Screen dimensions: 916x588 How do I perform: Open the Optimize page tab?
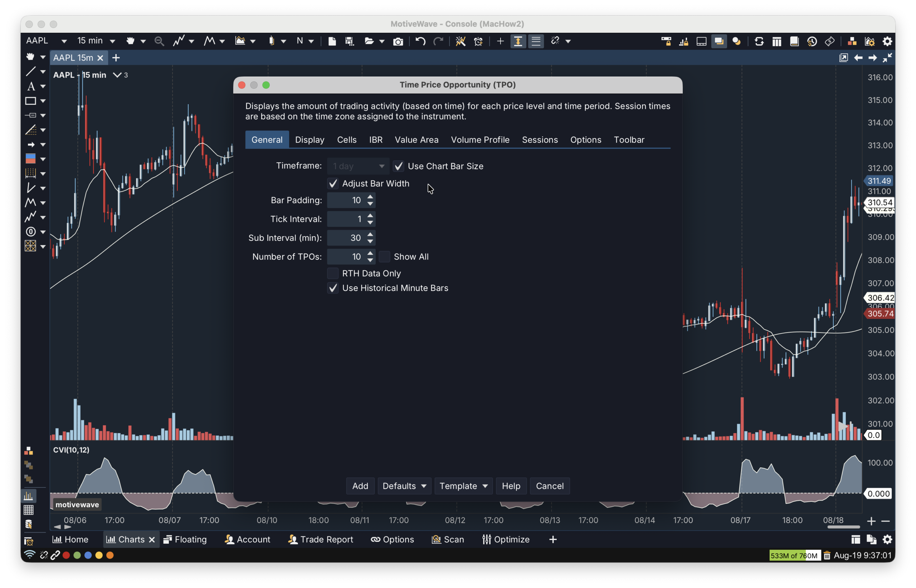coord(505,539)
